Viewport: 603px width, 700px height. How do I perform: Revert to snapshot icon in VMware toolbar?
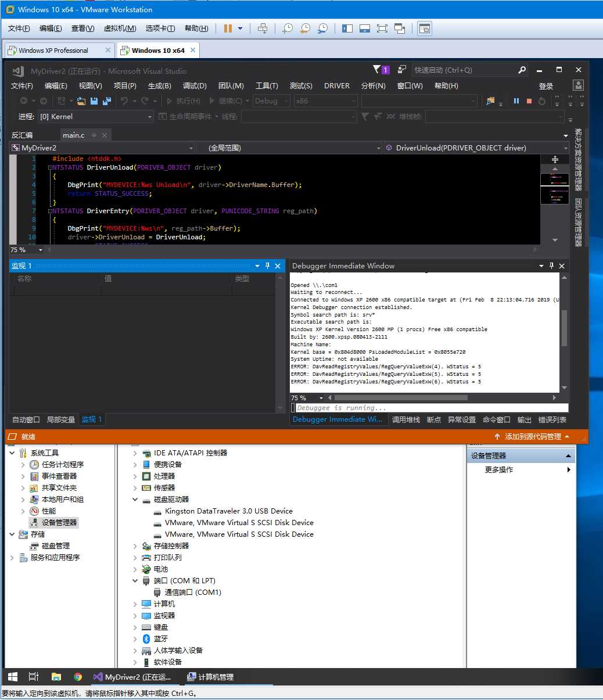(305, 28)
